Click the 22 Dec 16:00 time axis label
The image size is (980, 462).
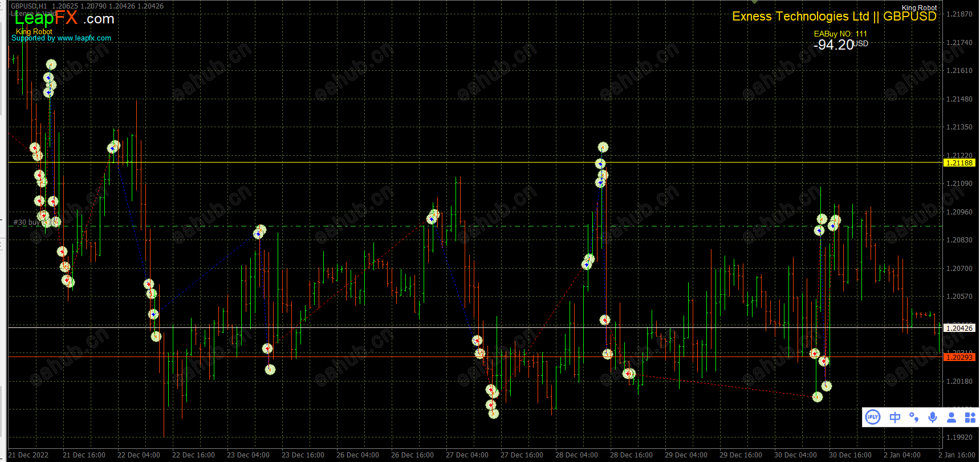point(194,455)
